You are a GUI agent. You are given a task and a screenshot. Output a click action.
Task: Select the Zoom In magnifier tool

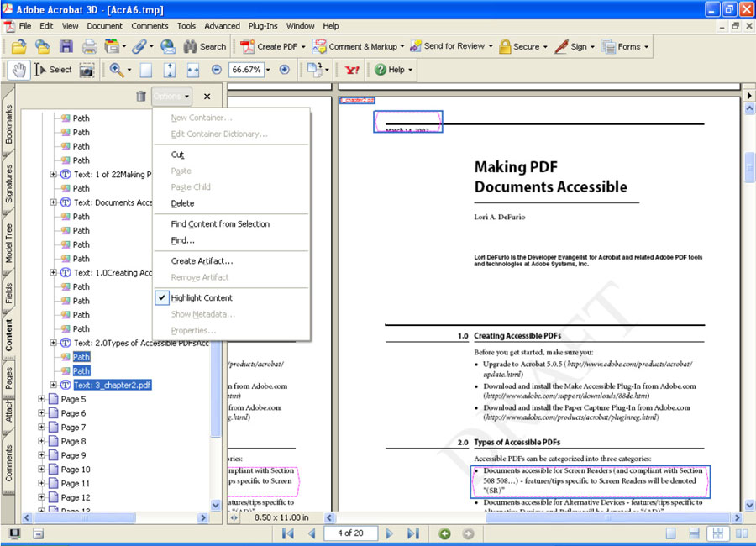(116, 70)
